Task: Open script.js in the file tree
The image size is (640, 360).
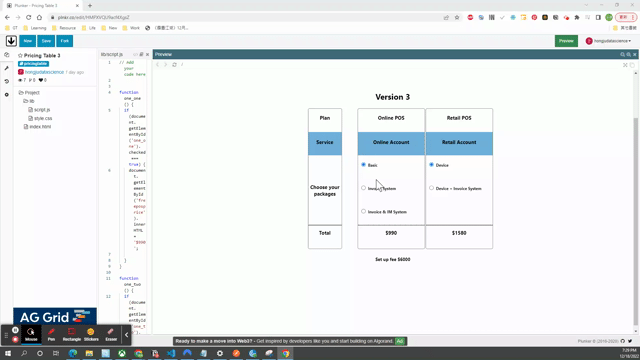Action: pyautogui.click(x=39, y=110)
